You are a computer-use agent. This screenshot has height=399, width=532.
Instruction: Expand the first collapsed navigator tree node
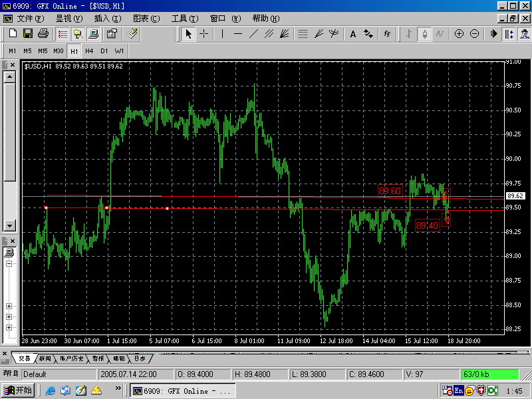point(9,307)
